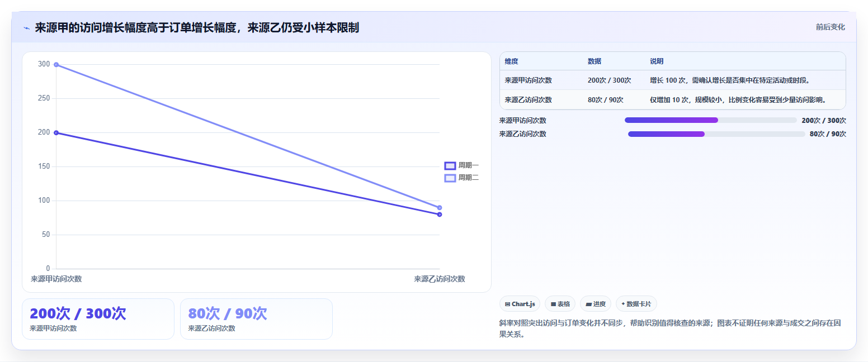
Task: Click the Chart.js chip
Action: 520,304
